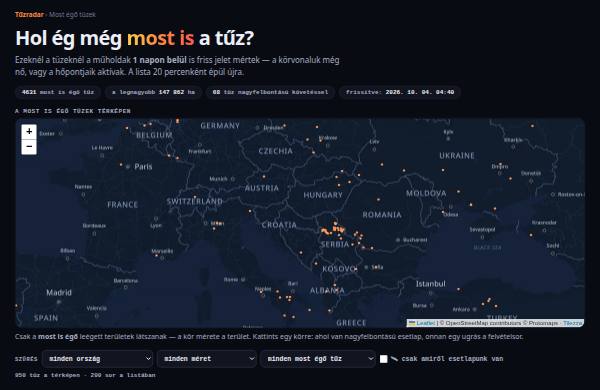Screen dimensions: 600x390
Task: Click the 'Hol ég még most is a tűz?' headline
Action: click(135, 39)
